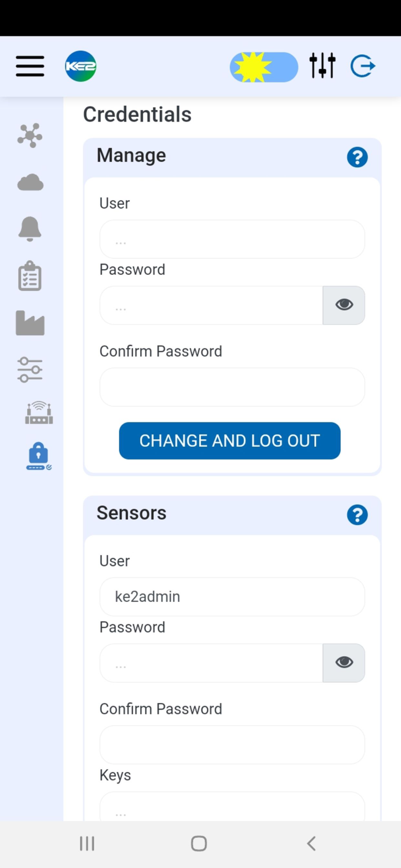Open help for the Manage section

pyautogui.click(x=357, y=157)
